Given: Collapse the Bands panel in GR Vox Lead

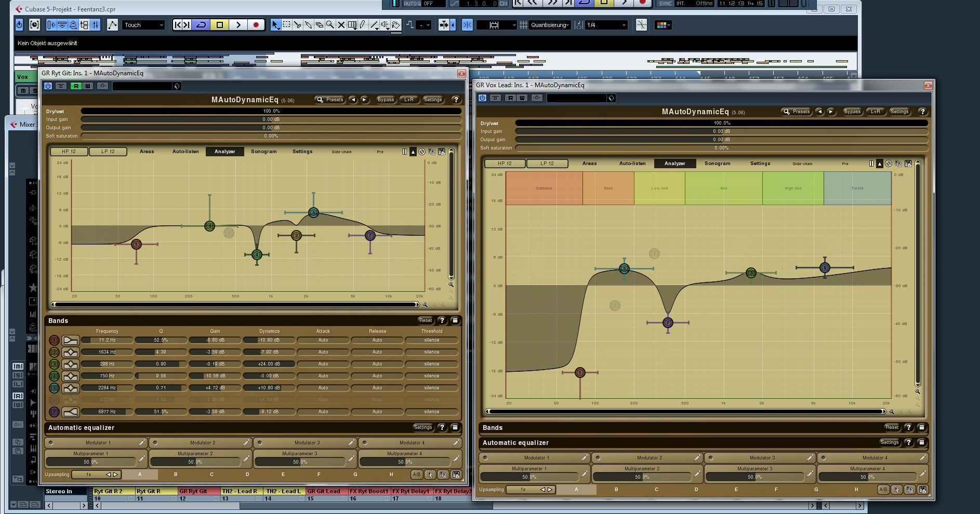Looking at the screenshot, I should pos(922,428).
